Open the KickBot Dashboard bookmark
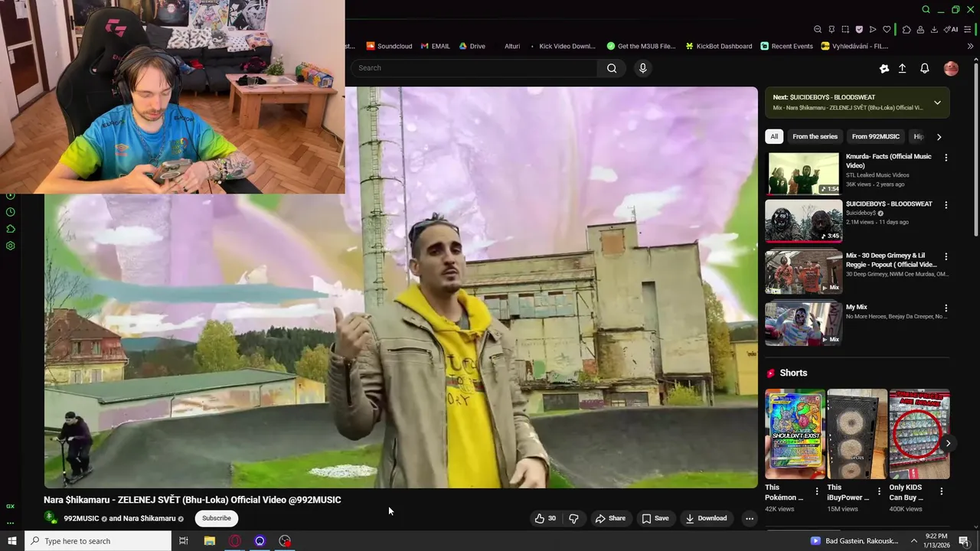Screen dimensions: 980x551 point(719,46)
